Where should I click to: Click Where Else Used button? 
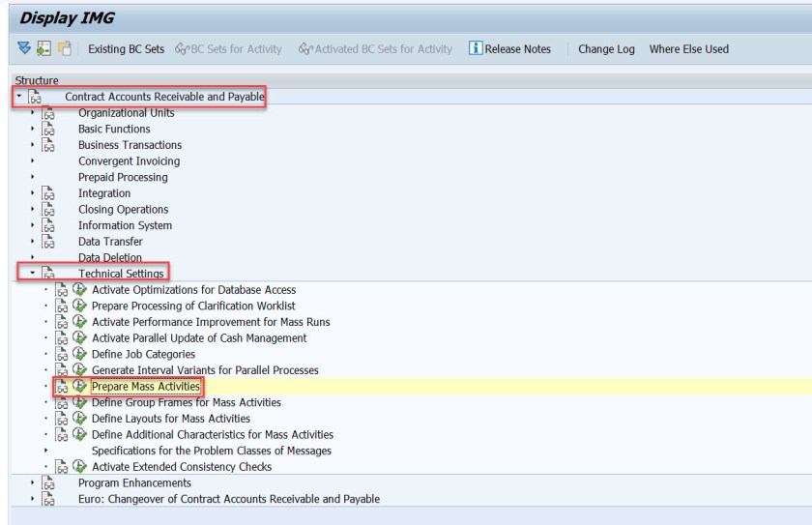[688, 49]
